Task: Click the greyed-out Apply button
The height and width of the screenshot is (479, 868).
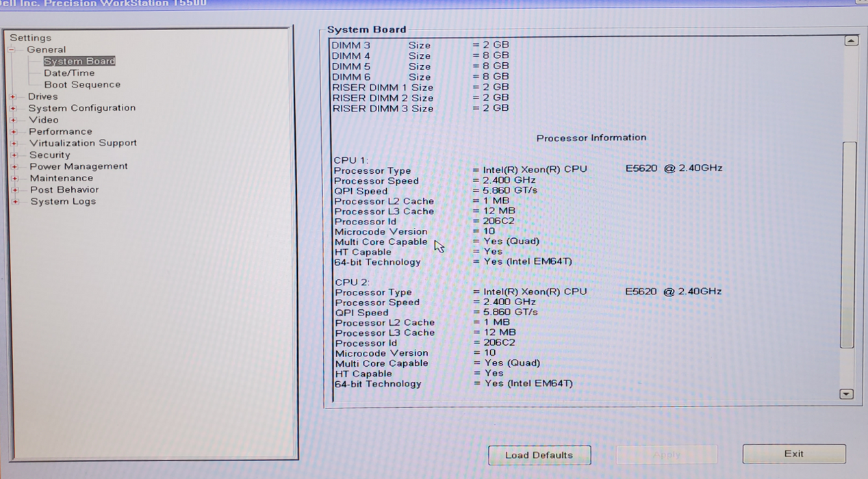Action: [x=667, y=454]
